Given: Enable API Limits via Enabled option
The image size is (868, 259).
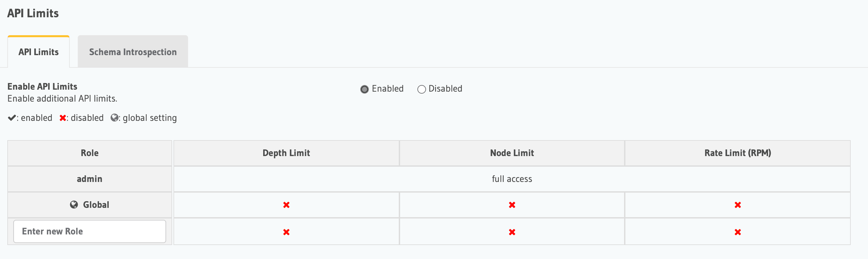Looking at the screenshot, I should [364, 89].
